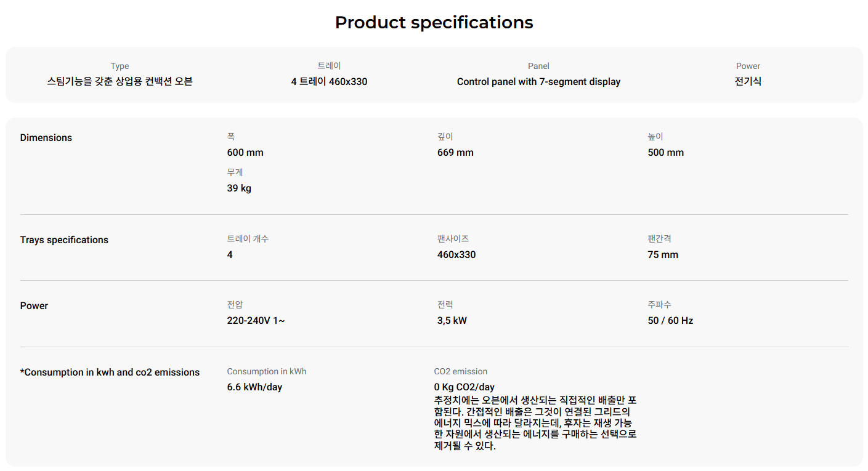Click the Trays specifications section label

pyautogui.click(x=64, y=240)
